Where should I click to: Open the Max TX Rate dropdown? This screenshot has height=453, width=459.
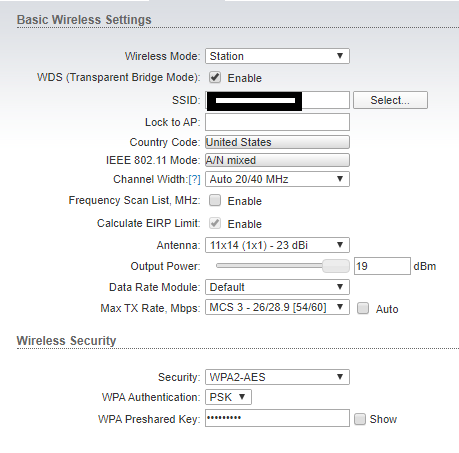click(277, 307)
